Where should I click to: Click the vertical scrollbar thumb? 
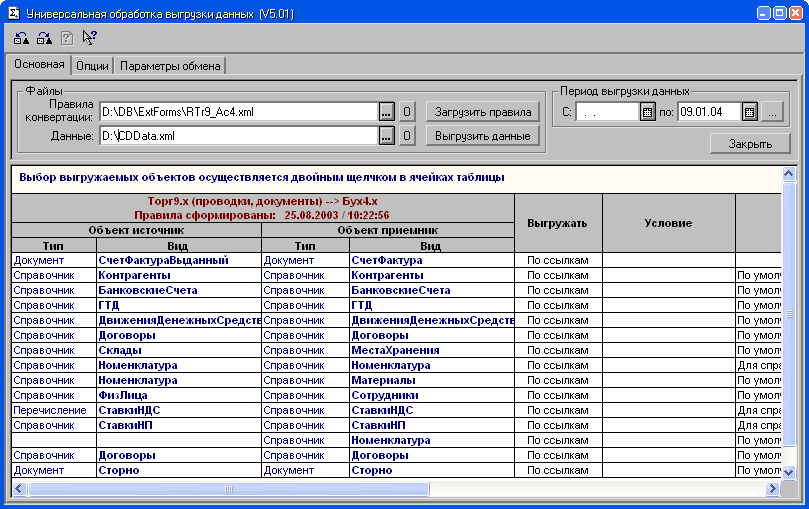coord(788,313)
